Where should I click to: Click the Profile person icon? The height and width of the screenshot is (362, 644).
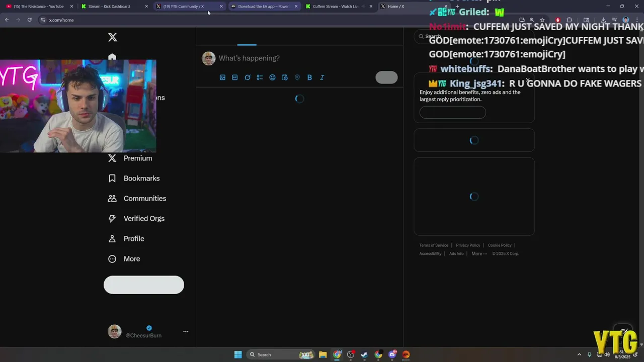tap(112, 239)
